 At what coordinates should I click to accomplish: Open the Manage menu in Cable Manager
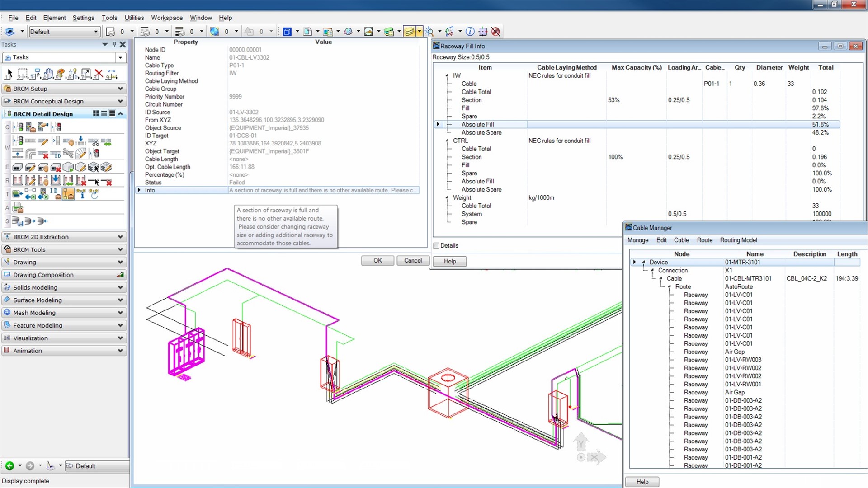[637, 240]
